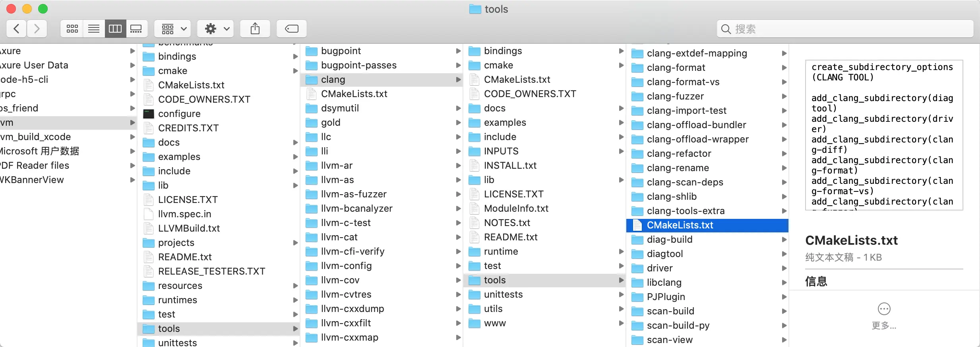
Task: Switch to list view in toolbar
Action: point(94,29)
